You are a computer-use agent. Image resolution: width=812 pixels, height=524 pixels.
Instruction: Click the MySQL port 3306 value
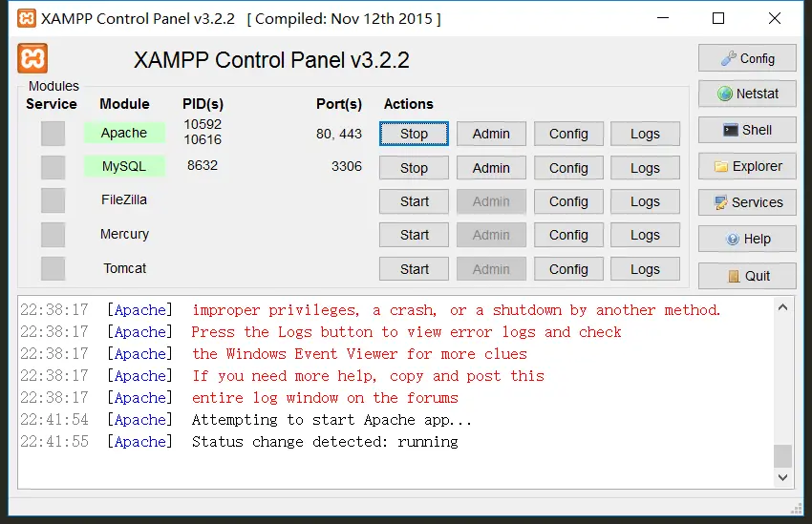tap(347, 166)
